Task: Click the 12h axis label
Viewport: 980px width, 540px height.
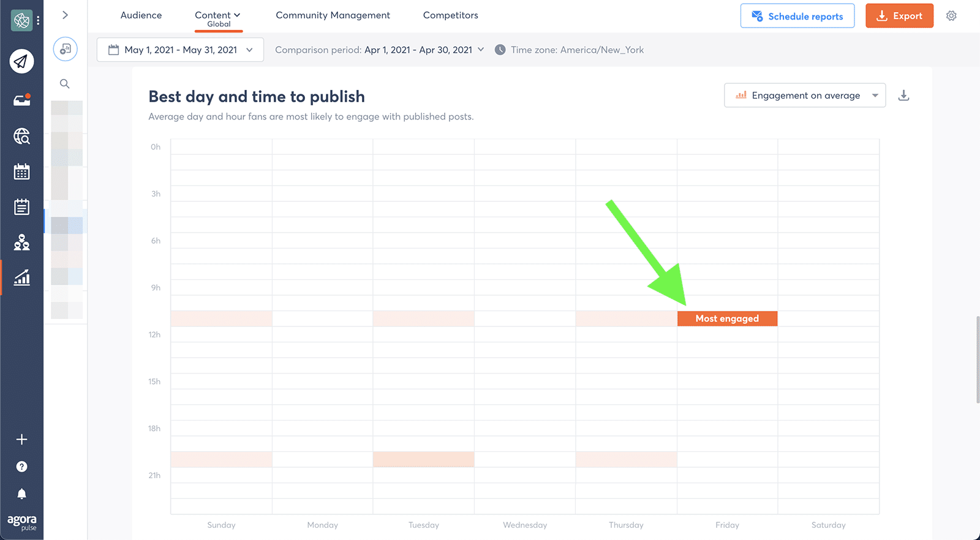Action: coord(154,334)
